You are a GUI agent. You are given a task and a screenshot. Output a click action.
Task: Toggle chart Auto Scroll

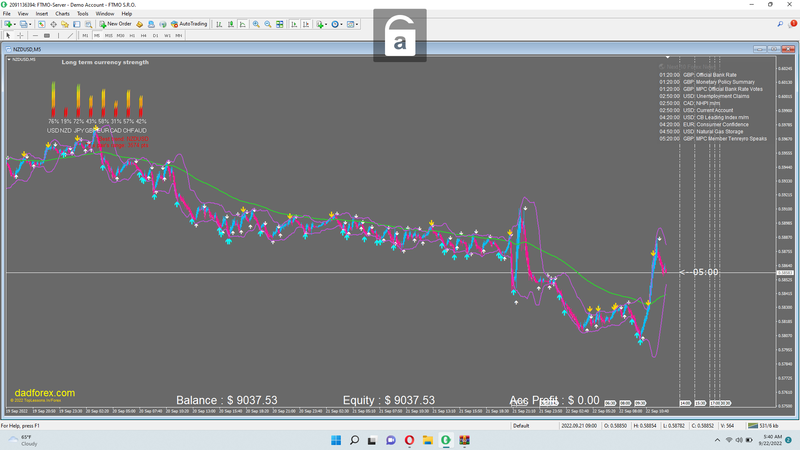294,24
